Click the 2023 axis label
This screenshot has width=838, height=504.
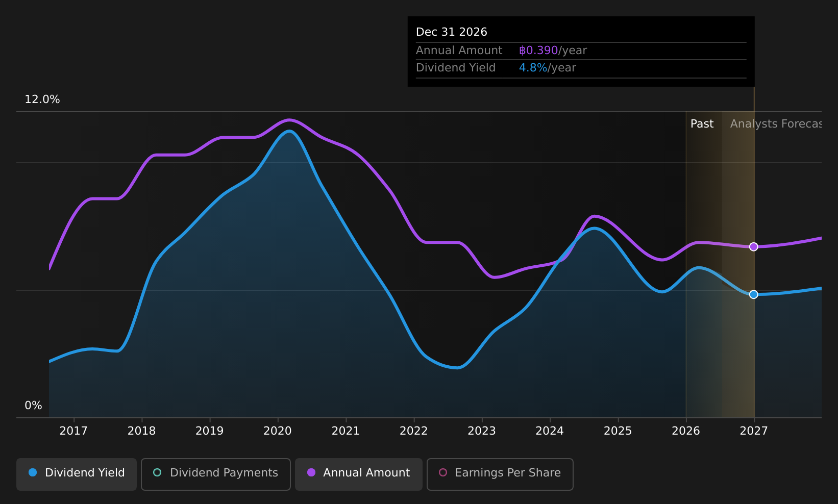click(482, 431)
